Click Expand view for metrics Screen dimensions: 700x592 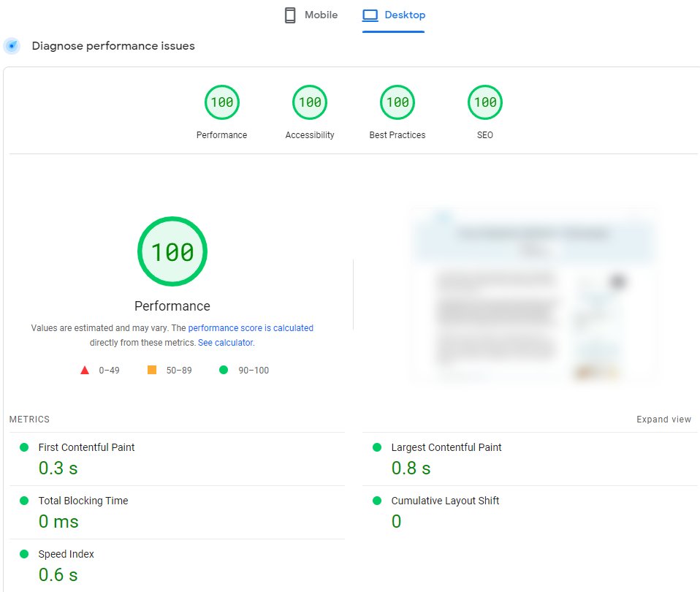tap(663, 420)
